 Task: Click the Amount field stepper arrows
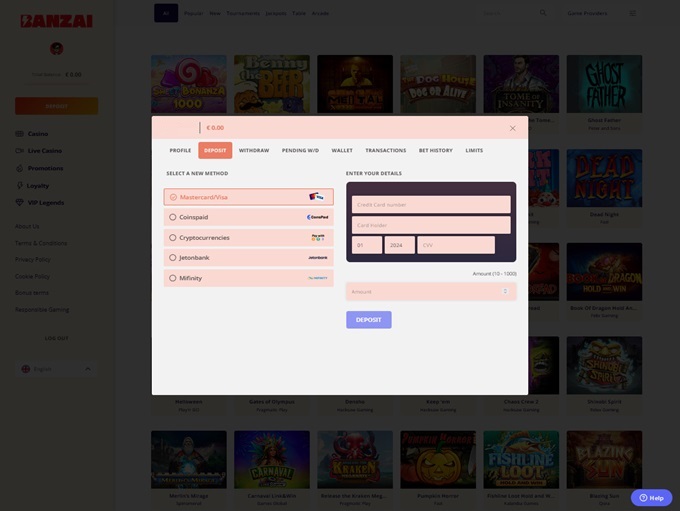[505, 292]
